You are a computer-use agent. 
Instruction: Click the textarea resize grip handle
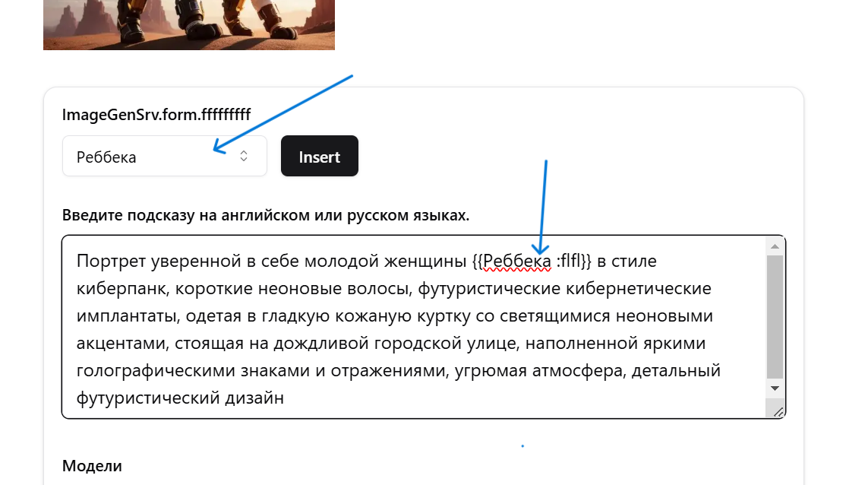point(779,411)
